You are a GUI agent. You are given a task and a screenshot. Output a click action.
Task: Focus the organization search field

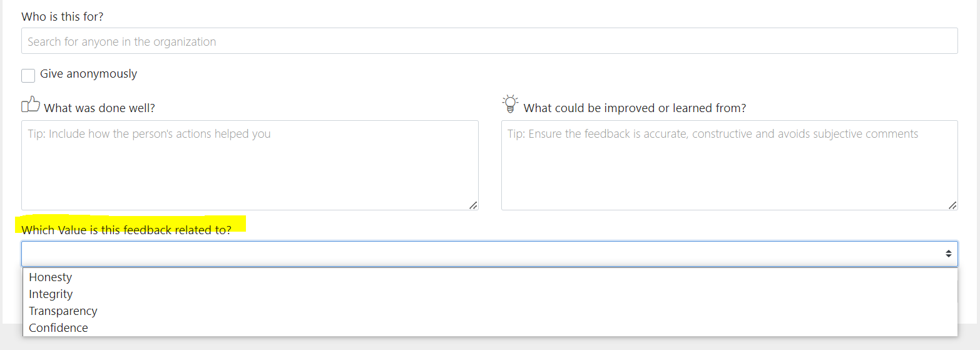pyautogui.click(x=489, y=41)
